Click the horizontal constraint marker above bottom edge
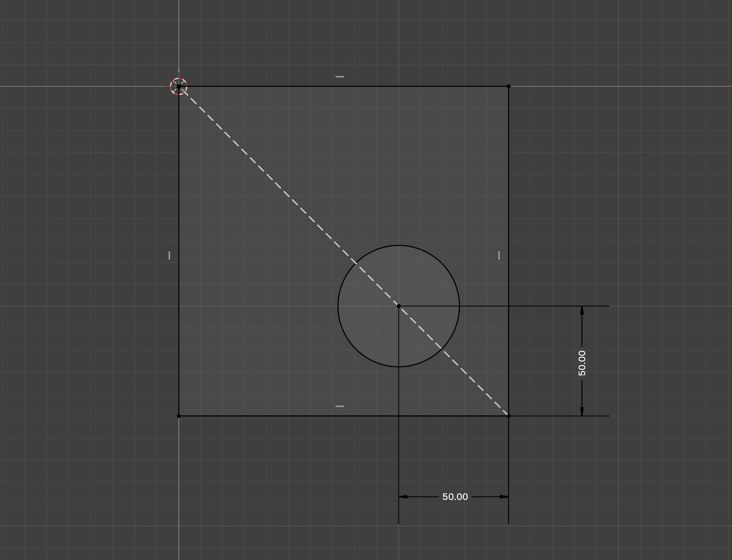Viewport: 732px width, 560px height. tap(340, 406)
